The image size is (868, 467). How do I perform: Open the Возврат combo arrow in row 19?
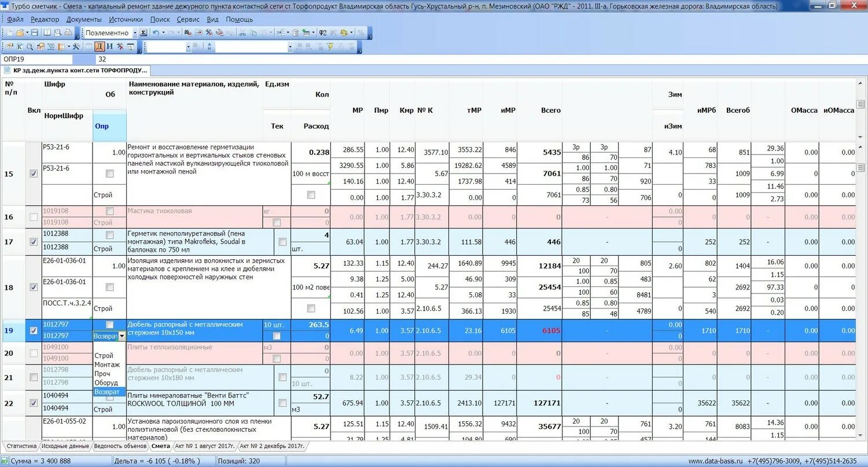click(x=122, y=336)
